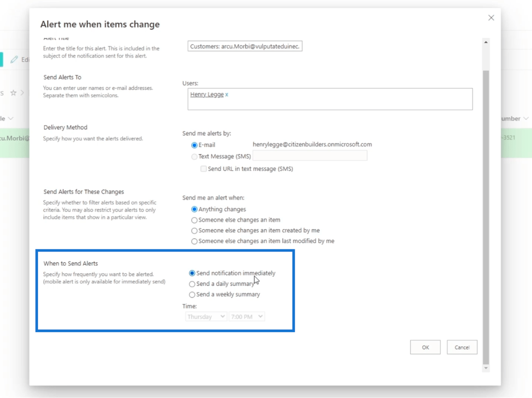Click the breadcrumb chevron behind the dialog

22,93
